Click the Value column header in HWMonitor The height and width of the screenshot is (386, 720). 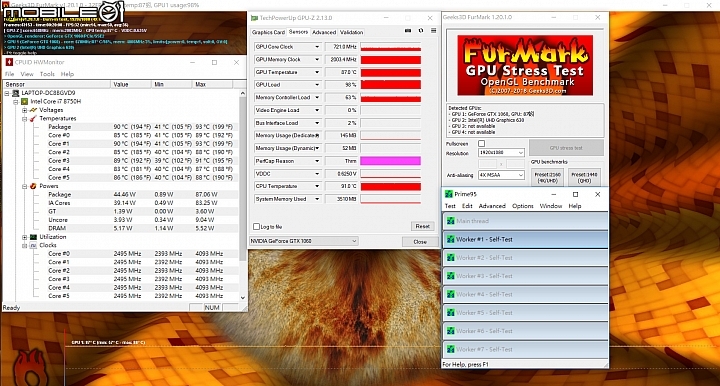131,84
